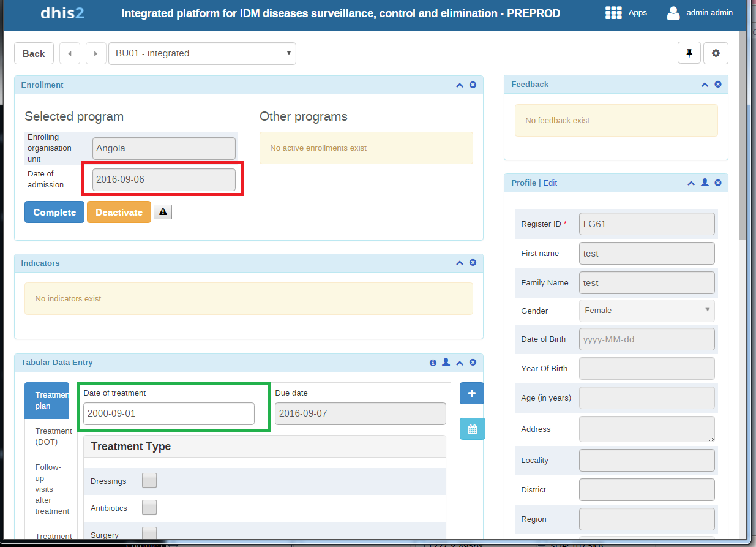The image size is (756, 547).
Task: Check the Dressings checkbox
Action: tap(149, 481)
